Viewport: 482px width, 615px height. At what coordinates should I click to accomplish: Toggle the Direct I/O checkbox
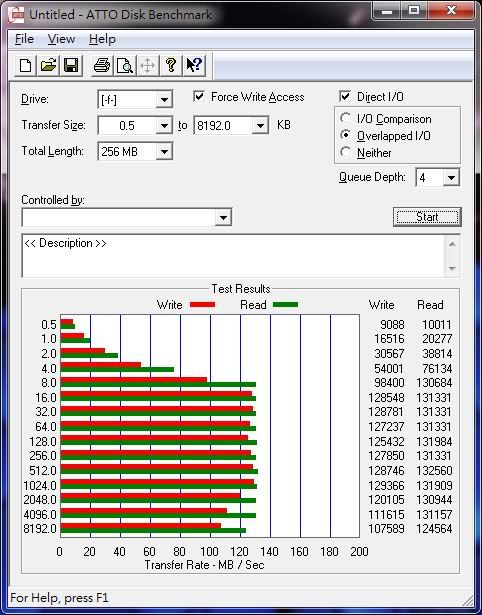[x=345, y=96]
